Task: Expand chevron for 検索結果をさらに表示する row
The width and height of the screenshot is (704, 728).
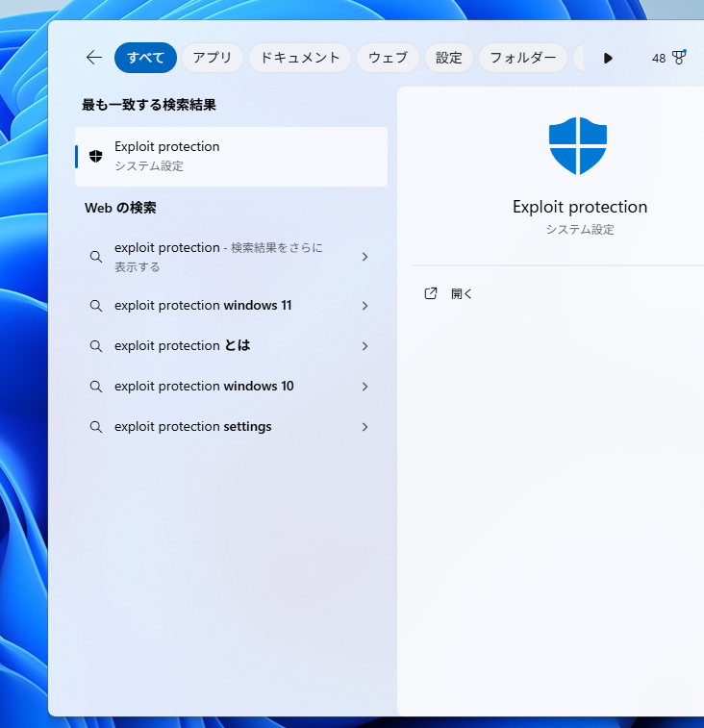Action: click(365, 257)
